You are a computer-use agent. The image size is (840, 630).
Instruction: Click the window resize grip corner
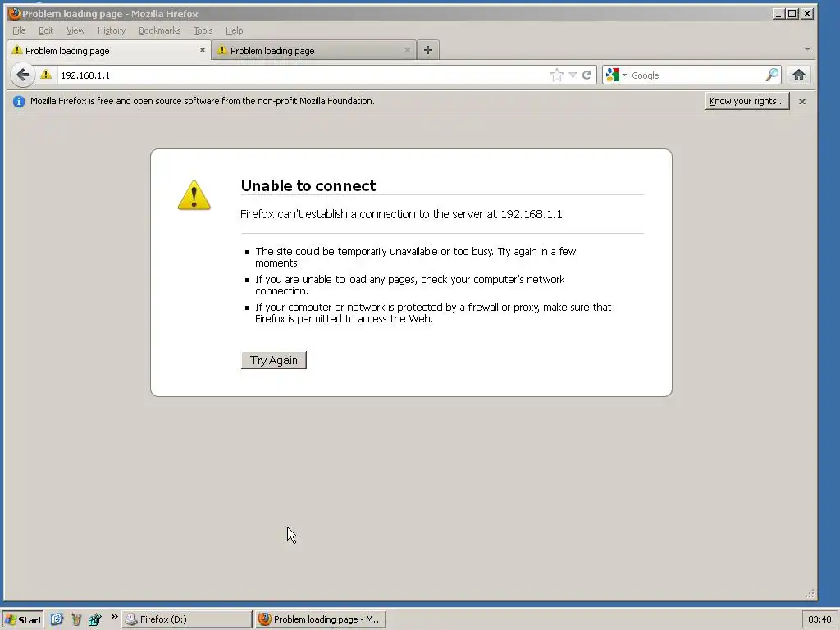point(810,594)
